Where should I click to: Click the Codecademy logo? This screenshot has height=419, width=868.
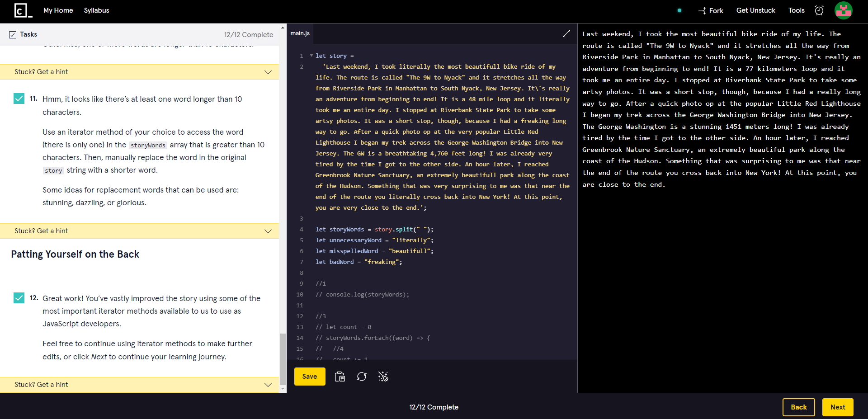pos(21,10)
